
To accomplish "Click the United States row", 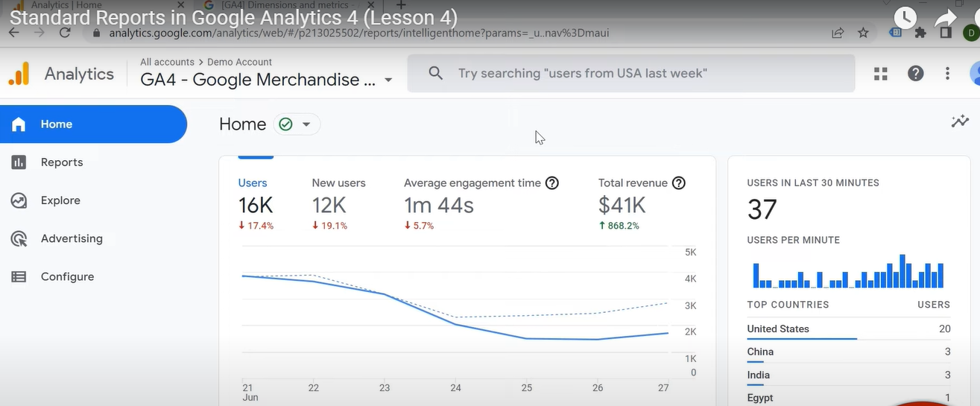I will [x=848, y=329].
